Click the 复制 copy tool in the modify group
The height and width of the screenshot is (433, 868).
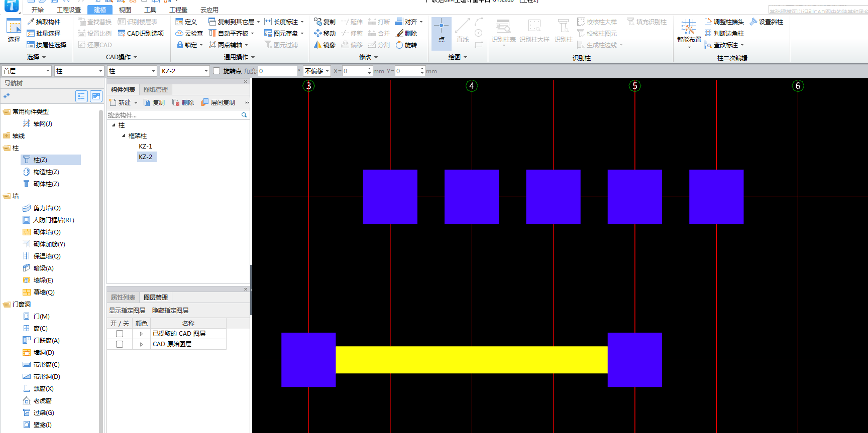pyautogui.click(x=324, y=22)
